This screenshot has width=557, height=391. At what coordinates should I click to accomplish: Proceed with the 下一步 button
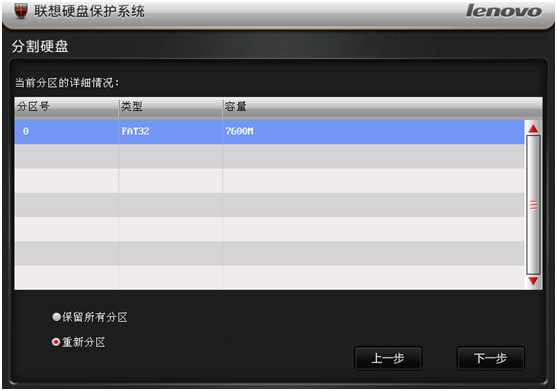490,358
